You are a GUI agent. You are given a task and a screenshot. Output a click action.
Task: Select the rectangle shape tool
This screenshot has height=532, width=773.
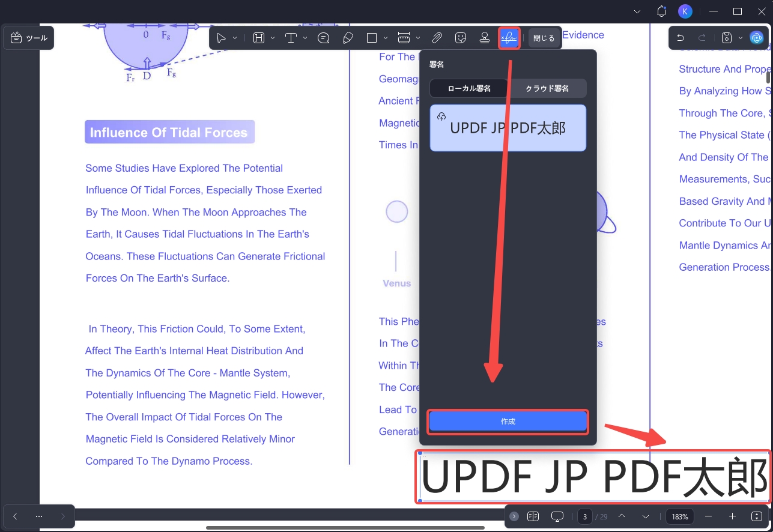[x=372, y=38]
